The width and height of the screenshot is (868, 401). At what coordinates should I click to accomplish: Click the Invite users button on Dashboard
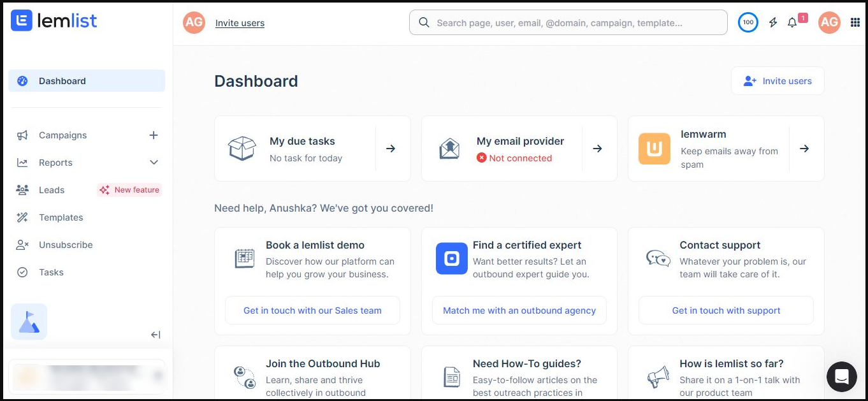778,81
